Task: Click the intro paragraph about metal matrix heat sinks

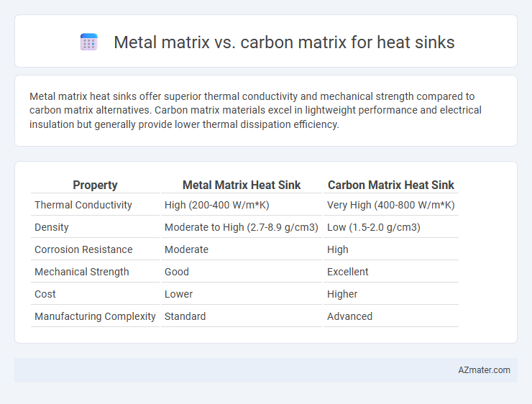Action: click(255, 110)
